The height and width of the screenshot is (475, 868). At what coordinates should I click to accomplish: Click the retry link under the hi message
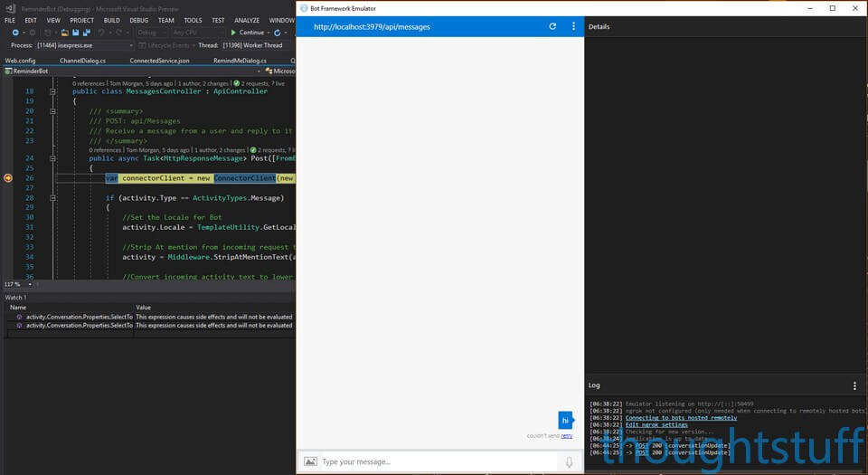pyautogui.click(x=566, y=436)
